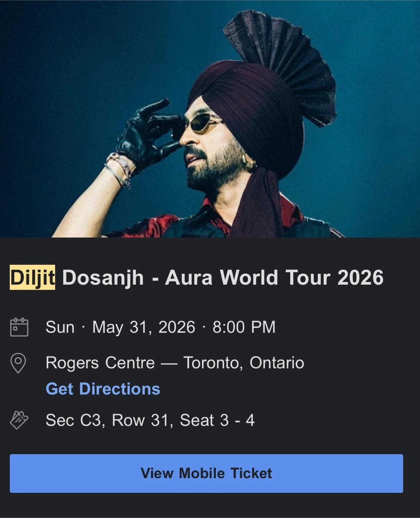Image resolution: width=420 pixels, height=518 pixels.
Task: Click the Aura World Tour title text
Action: (x=274, y=277)
